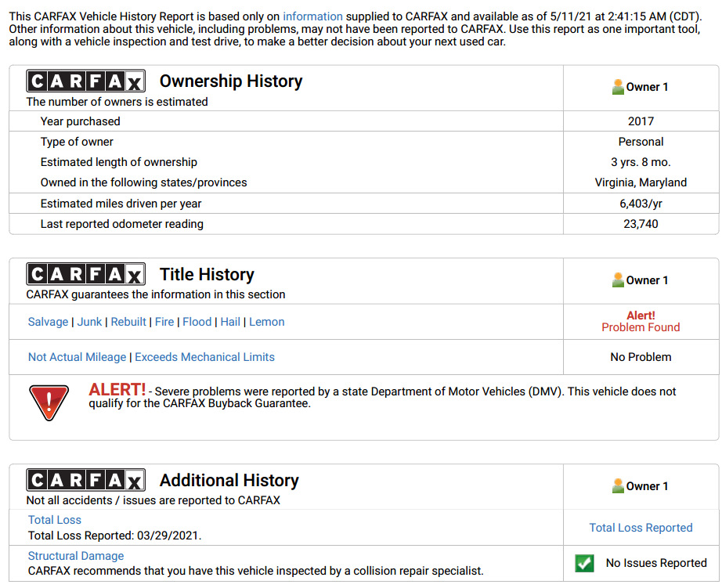This screenshot has width=722, height=588.
Task: Click the CARFAX logo beside Ownership History
Action: [x=85, y=81]
